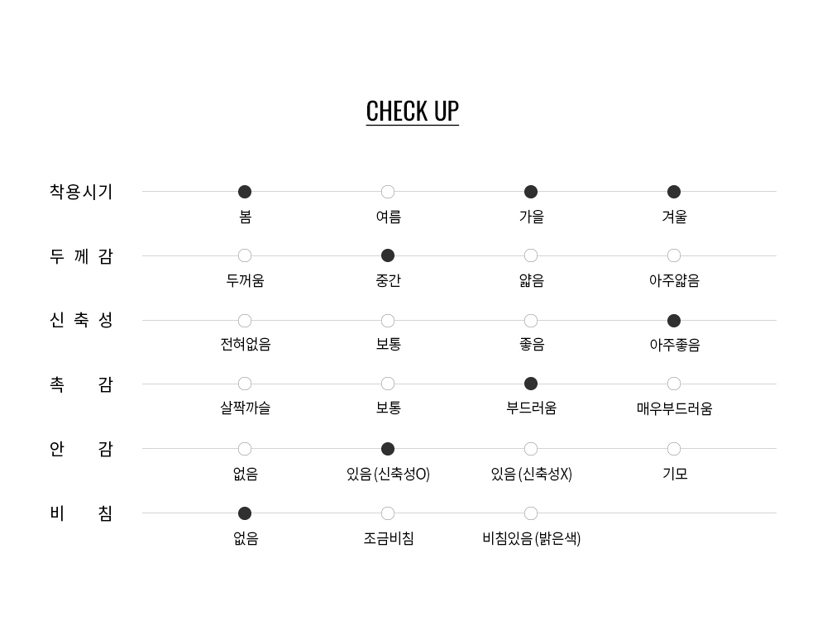This screenshot has height=644, width=827.
Task: Choose 살짝까슬 texture dot
Action: [245, 384]
